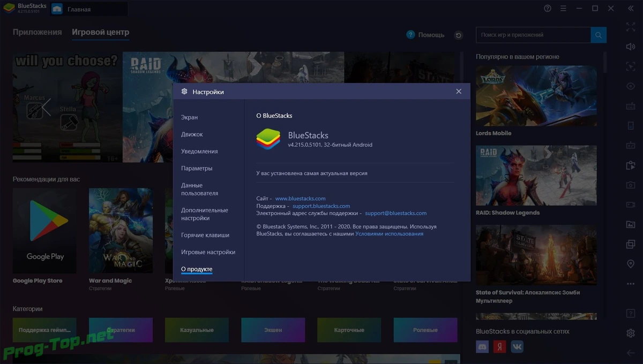The height and width of the screenshot is (364, 643).
Task: Click the search magnifier button
Action: [x=599, y=35]
